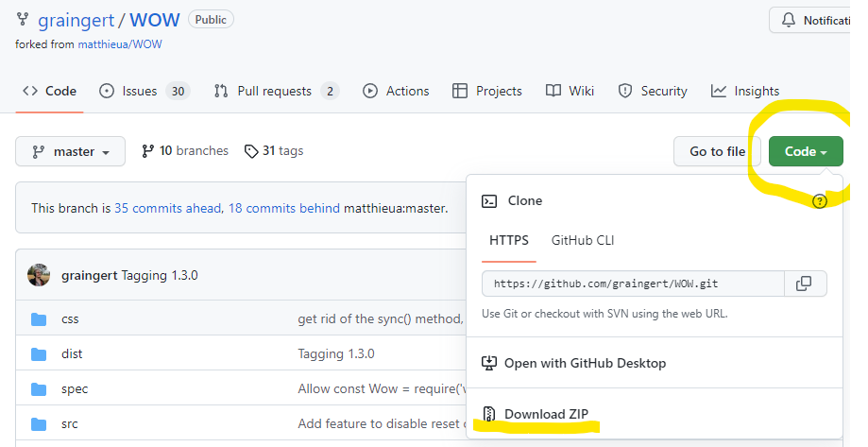868x447 pixels.
Task: Open the 18 commits behind link
Action: (284, 208)
